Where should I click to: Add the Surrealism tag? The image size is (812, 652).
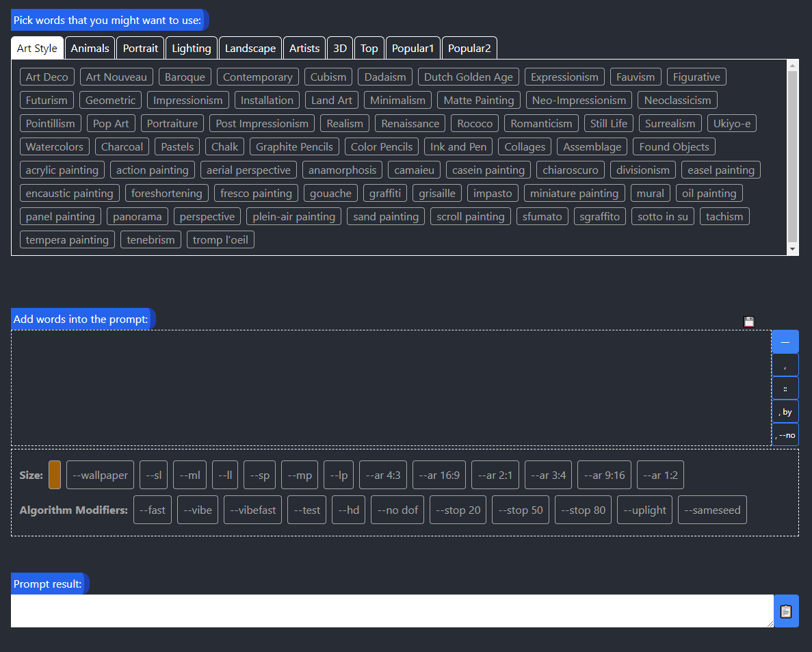click(x=670, y=123)
